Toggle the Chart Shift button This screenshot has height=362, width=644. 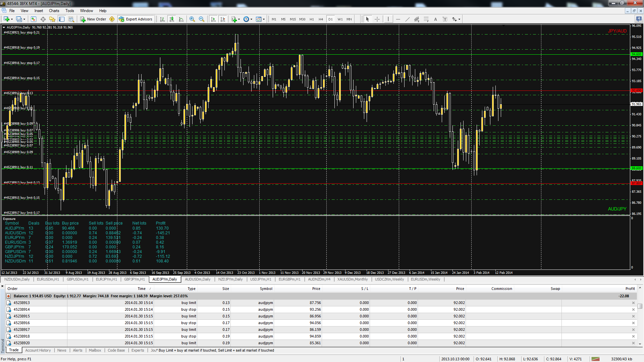click(x=223, y=19)
